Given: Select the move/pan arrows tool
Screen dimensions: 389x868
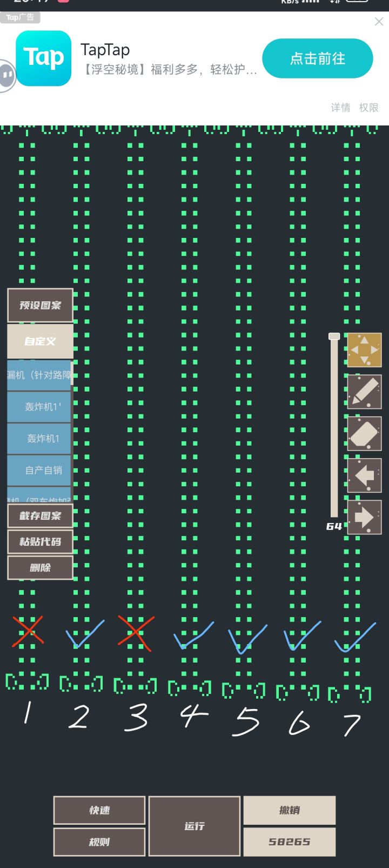Looking at the screenshot, I should coord(364,350).
